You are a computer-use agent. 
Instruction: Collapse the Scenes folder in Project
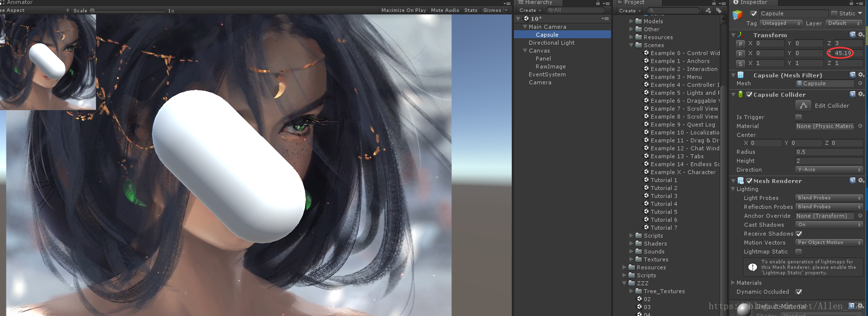[x=631, y=45]
